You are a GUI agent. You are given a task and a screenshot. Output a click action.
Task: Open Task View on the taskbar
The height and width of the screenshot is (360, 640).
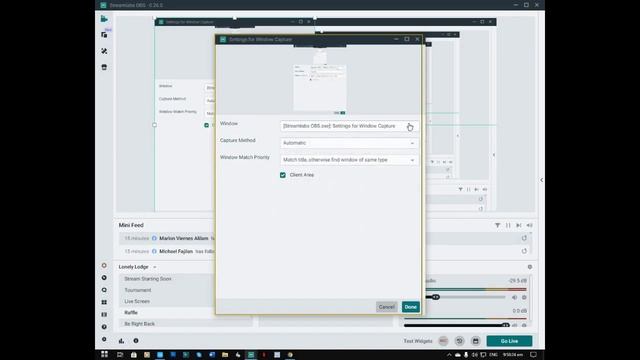(120, 355)
